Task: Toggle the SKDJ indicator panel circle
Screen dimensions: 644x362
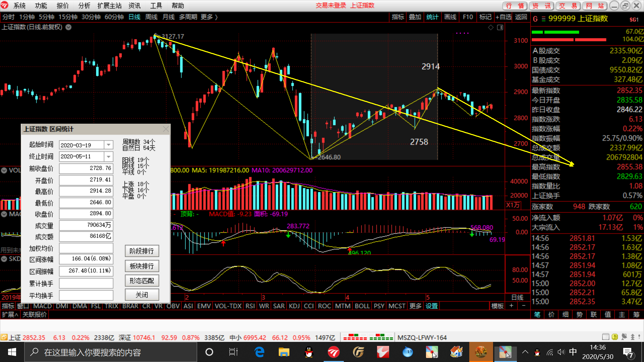Action: (x=4, y=259)
